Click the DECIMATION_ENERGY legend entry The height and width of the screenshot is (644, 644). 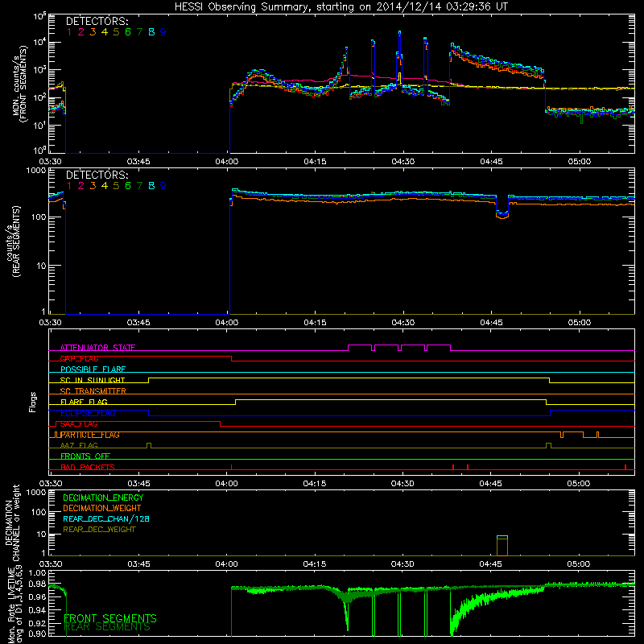103,497
